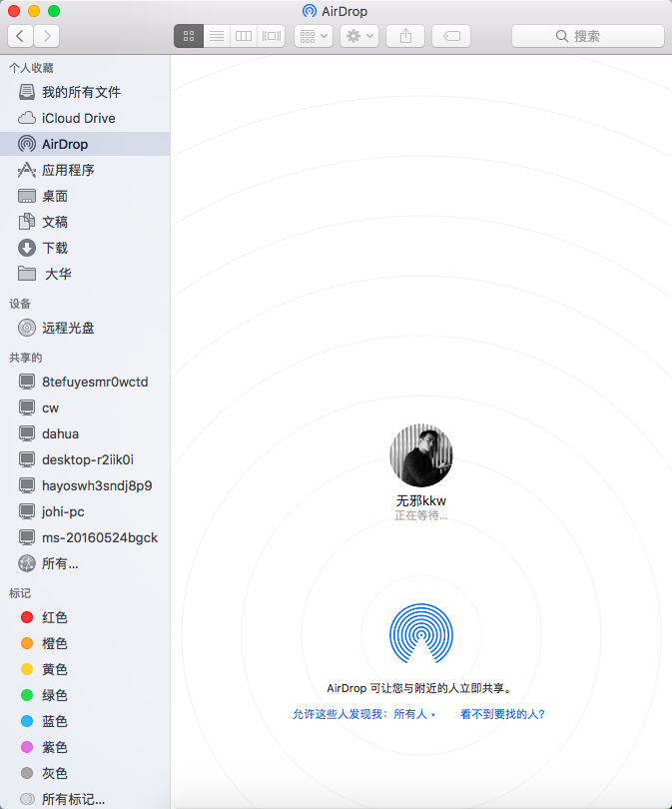Screen dimensions: 672x809
Task: Switch to list view mode
Action: [x=217, y=36]
